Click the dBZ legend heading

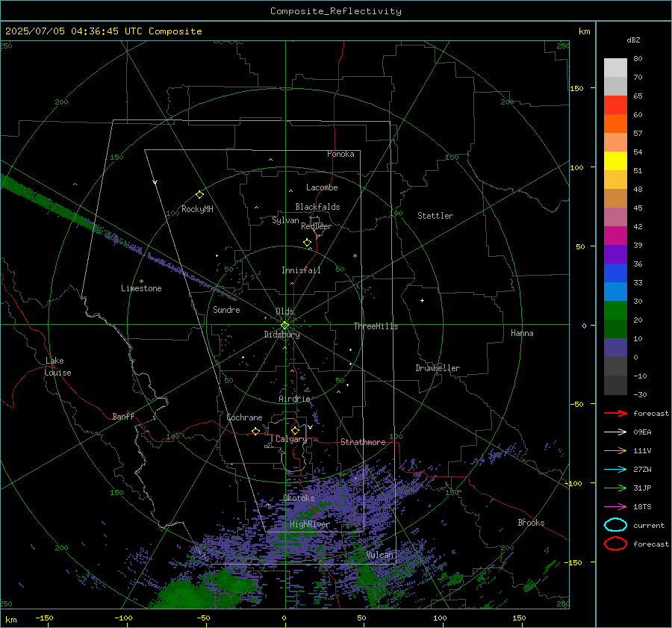633,40
